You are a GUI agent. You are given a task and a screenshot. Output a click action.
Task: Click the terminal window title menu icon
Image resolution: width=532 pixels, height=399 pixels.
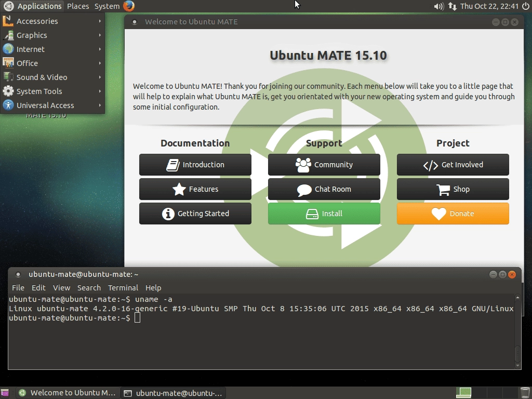click(x=18, y=274)
